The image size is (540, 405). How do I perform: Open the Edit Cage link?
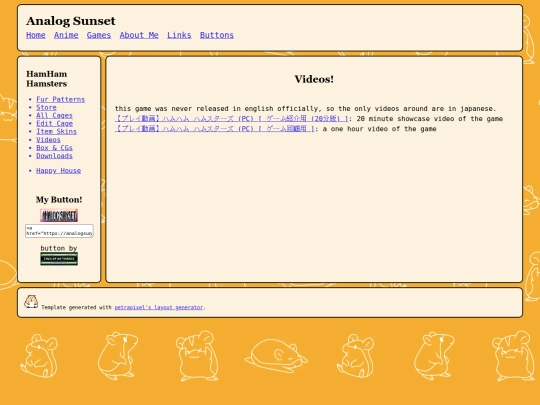pos(54,123)
